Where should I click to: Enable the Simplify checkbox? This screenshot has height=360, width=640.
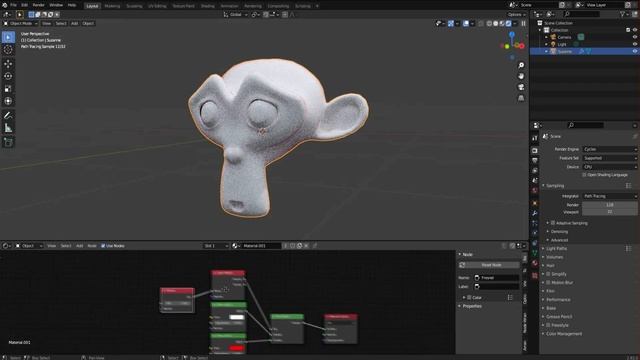tap(548, 274)
